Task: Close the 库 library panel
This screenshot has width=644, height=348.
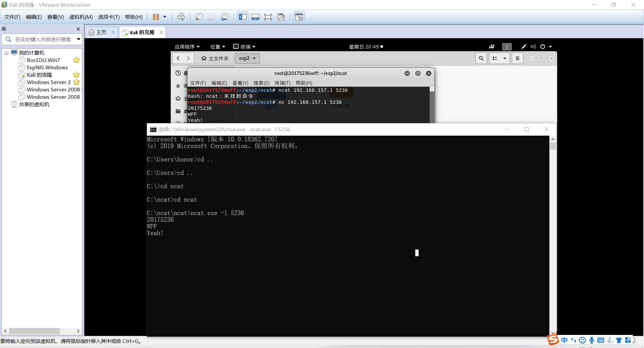Action: [78, 29]
